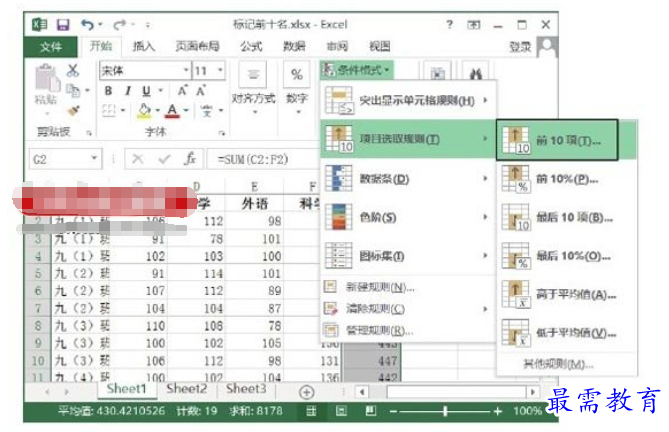Open the font size dropdown showing 11

[x=220, y=70]
